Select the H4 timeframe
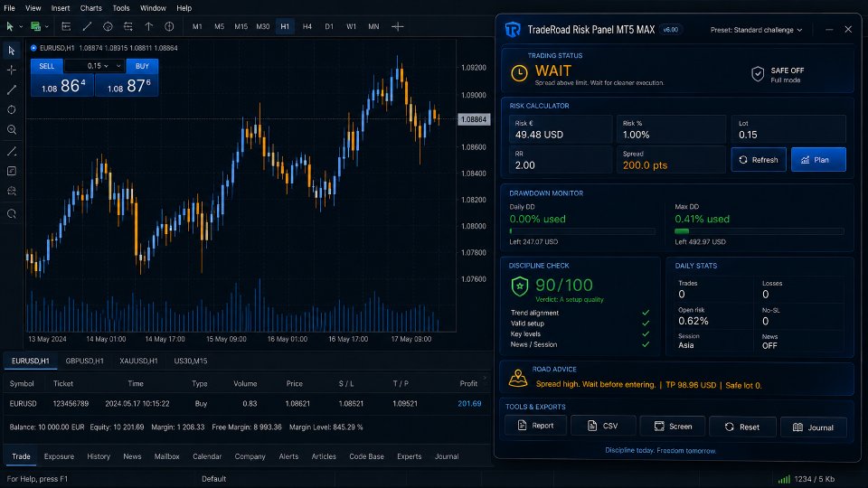The height and width of the screenshot is (488, 868). coord(307,26)
